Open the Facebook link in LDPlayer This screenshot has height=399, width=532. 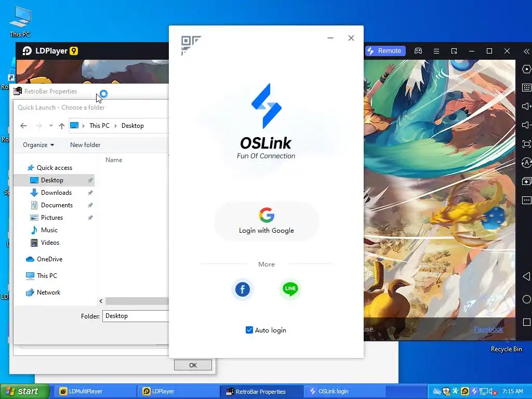click(x=488, y=329)
